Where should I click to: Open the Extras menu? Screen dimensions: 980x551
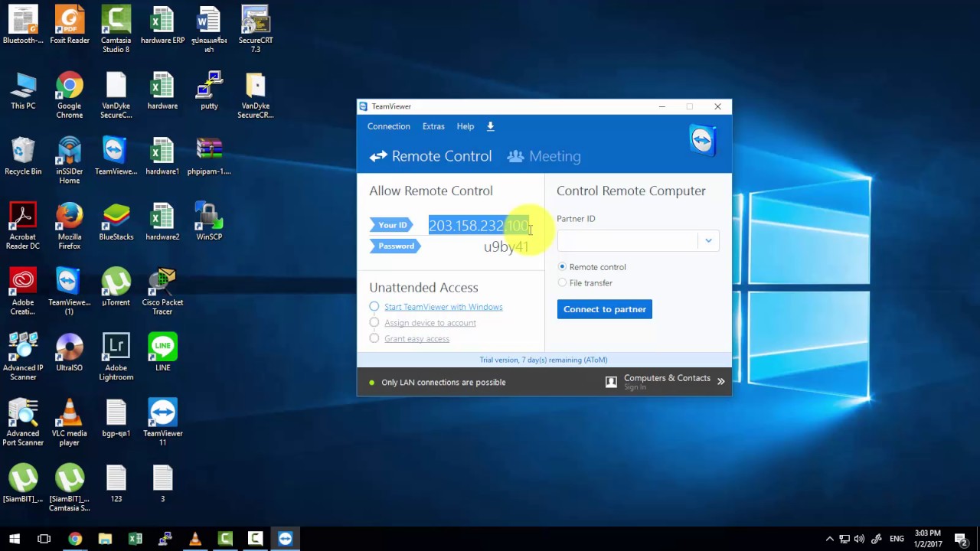coord(433,126)
